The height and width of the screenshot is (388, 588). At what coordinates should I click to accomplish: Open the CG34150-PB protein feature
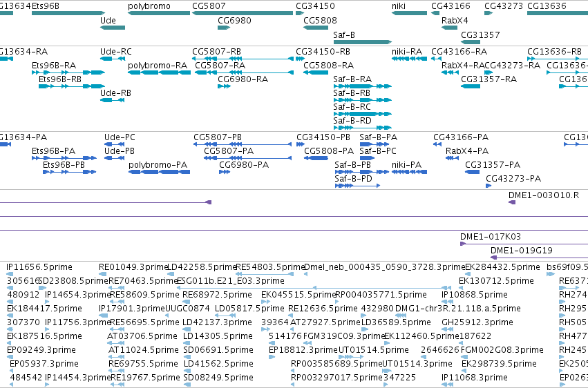pos(301,144)
